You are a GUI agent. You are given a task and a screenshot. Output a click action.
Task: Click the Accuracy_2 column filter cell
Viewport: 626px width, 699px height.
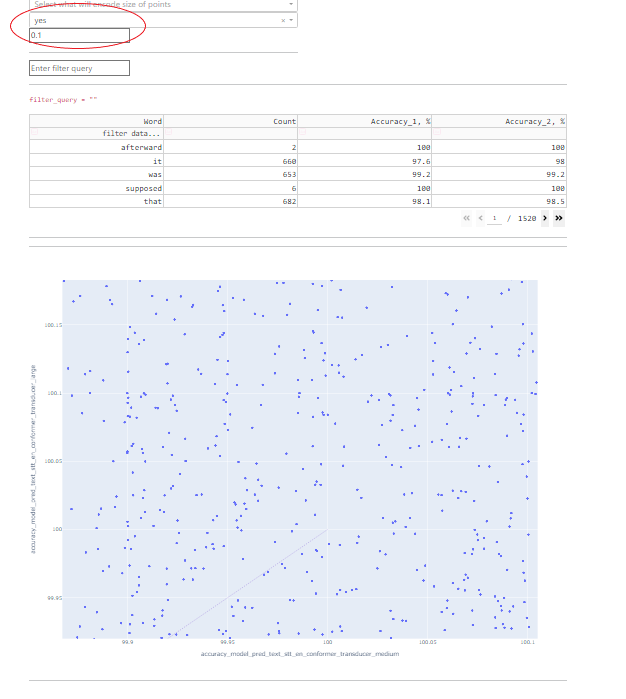(500, 133)
